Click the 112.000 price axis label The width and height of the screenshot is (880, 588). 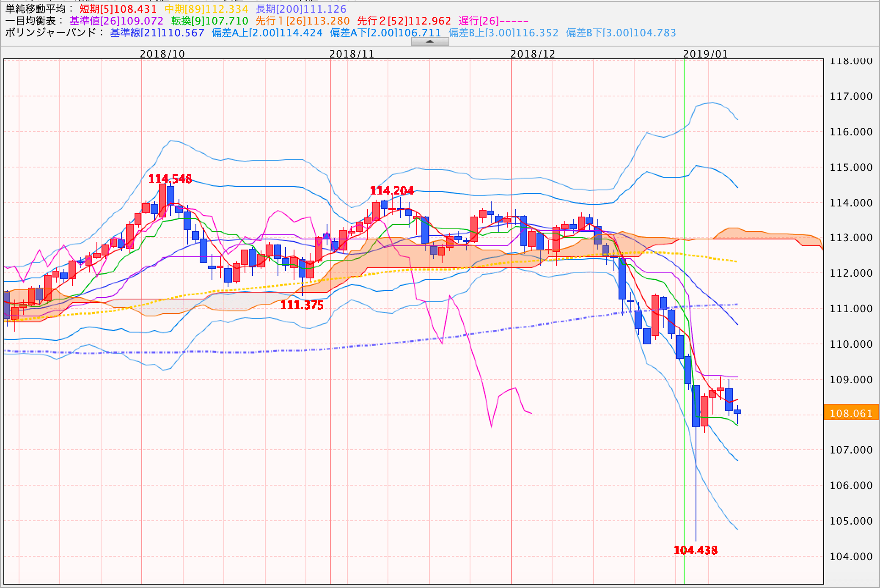click(851, 273)
